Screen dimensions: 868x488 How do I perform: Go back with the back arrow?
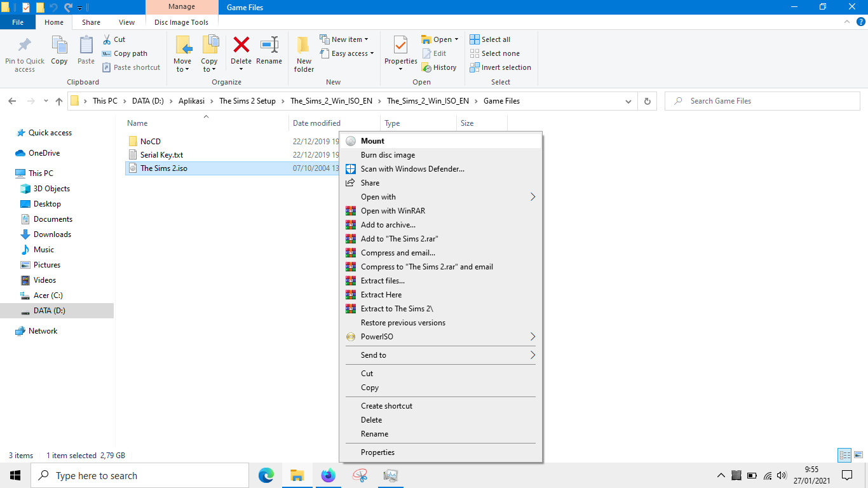[x=12, y=101]
